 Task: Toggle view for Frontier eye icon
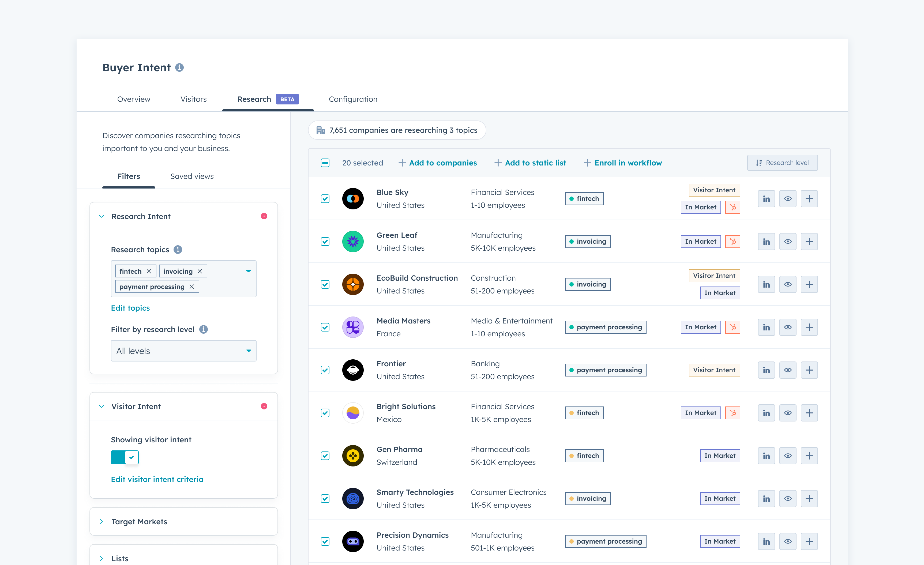787,370
